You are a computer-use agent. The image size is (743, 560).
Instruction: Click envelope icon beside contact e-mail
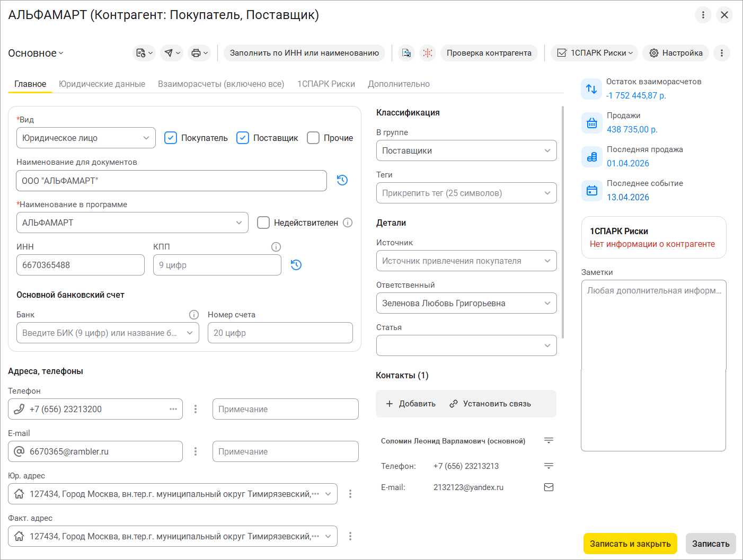coord(549,487)
